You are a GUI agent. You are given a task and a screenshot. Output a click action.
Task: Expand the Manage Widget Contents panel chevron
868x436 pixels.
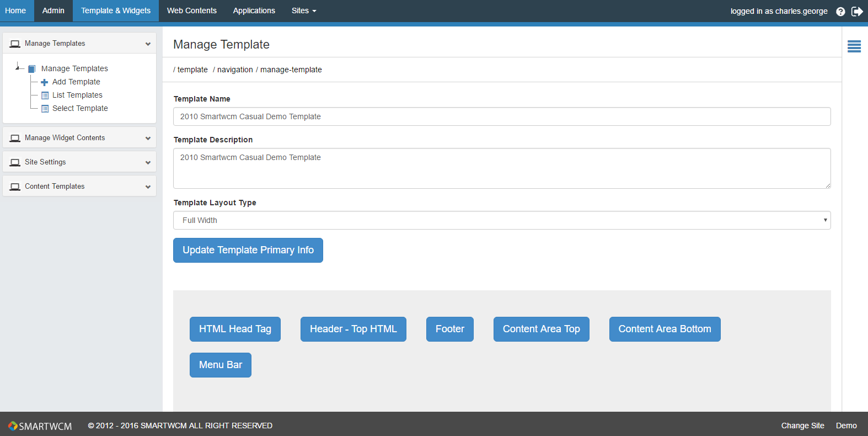(148, 138)
